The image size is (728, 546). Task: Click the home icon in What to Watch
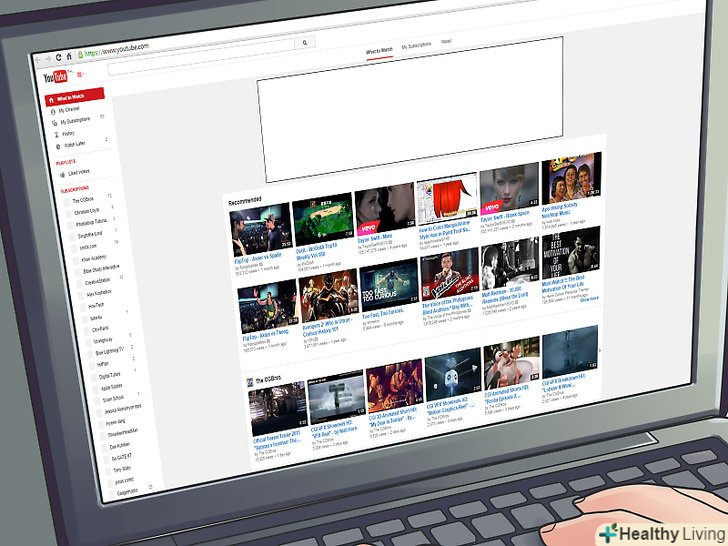(51, 100)
